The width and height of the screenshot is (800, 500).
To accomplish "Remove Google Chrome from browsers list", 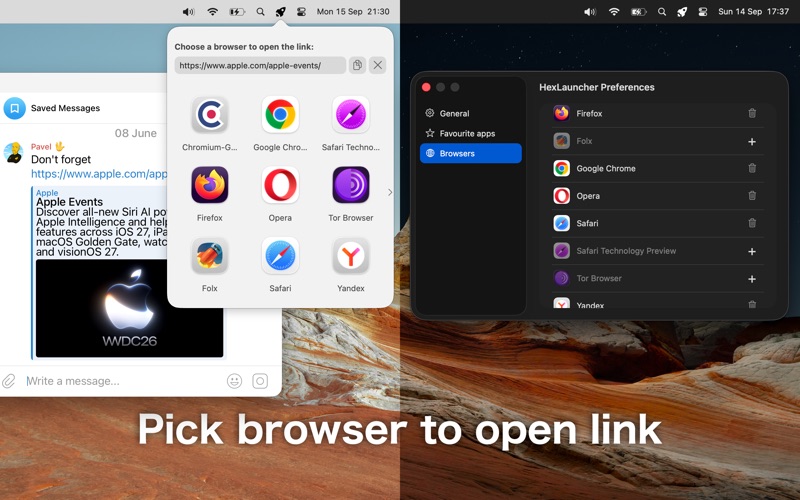I will [x=752, y=168].
